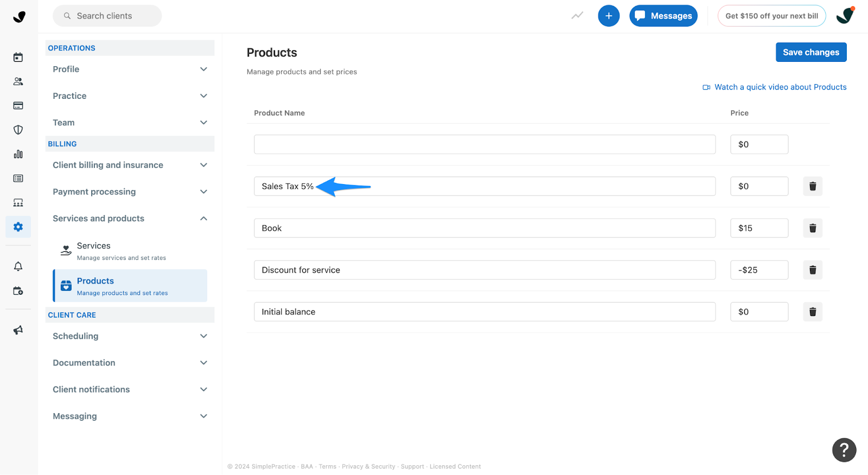The height and width of the screenshot is (475, 868).
Task: Edit the Initial balance name field
Action: [x=484, y=312]
